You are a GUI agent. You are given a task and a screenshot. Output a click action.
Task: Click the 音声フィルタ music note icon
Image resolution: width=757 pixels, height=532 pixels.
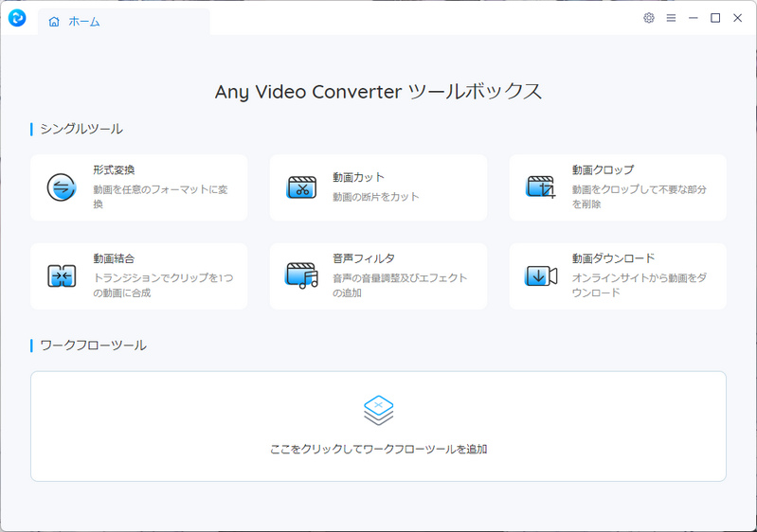301,275
